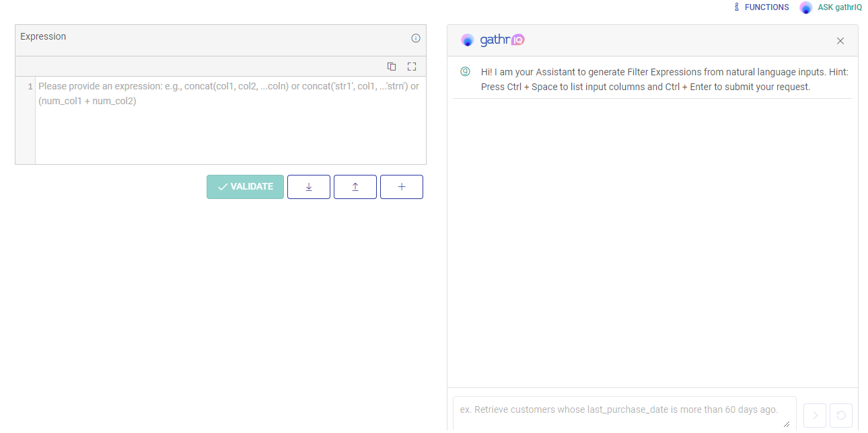Click the upload arrow button
The width and height of the screenshot is (868, 433).
[355, 187]
